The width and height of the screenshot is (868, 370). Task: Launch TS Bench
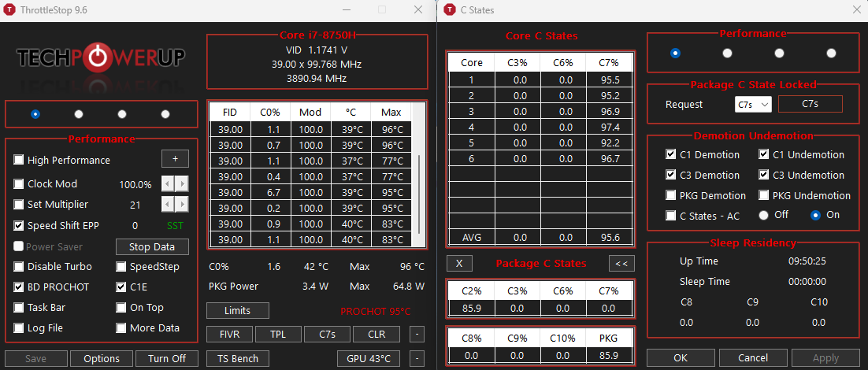238,358
